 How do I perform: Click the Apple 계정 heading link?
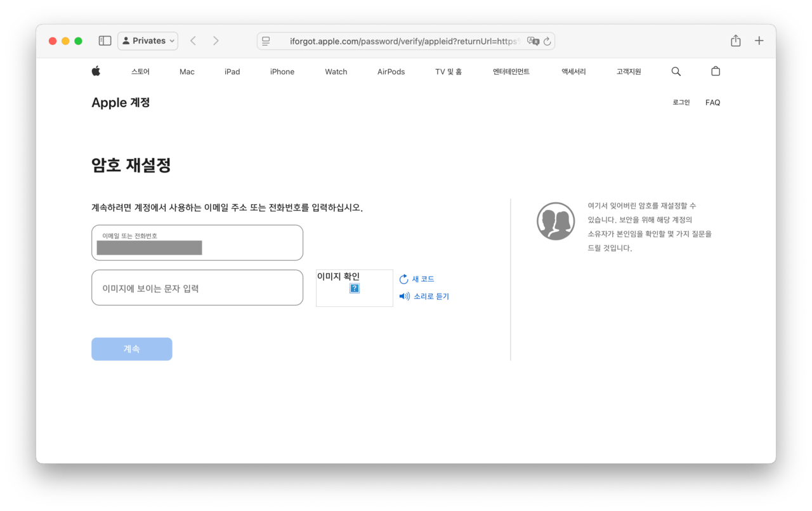(121, 102)
